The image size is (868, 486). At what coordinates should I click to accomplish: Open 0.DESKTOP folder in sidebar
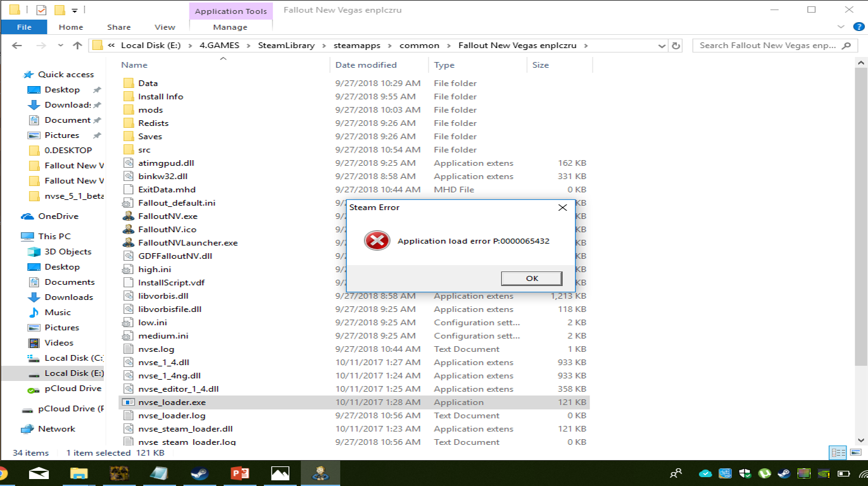coord(61,151)
